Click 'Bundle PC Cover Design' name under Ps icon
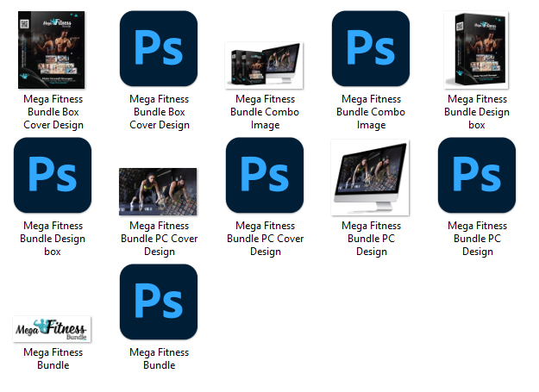Viewport: 539px width, 392px height. 265,239
